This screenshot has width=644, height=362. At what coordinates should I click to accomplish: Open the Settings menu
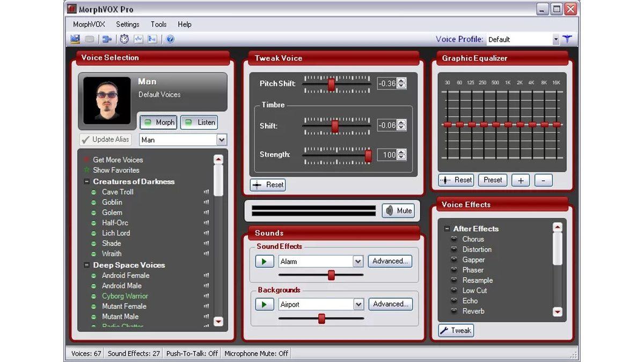point(127,24)
